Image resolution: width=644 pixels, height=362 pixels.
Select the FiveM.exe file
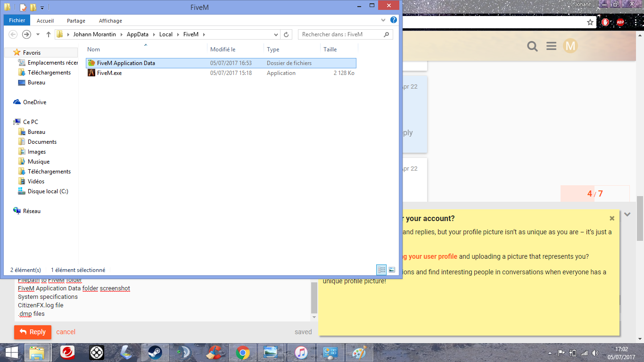click(x=221, y=73)
